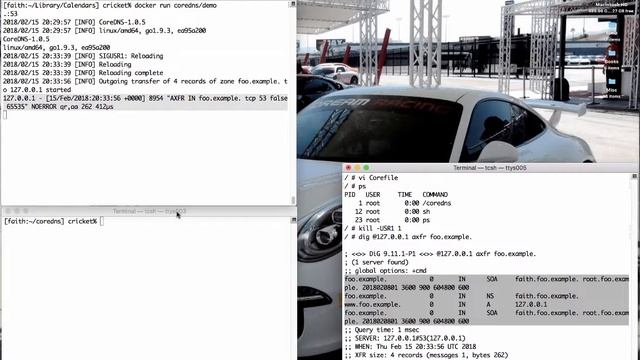Click the 'SIGUSR1: Reloading' log line

(83, 56)
